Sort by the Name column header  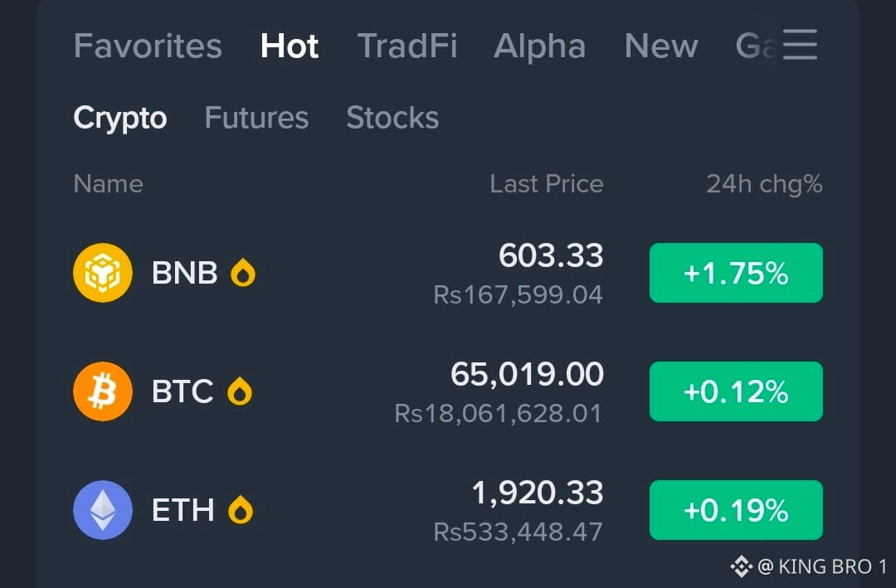click(108, 184)
